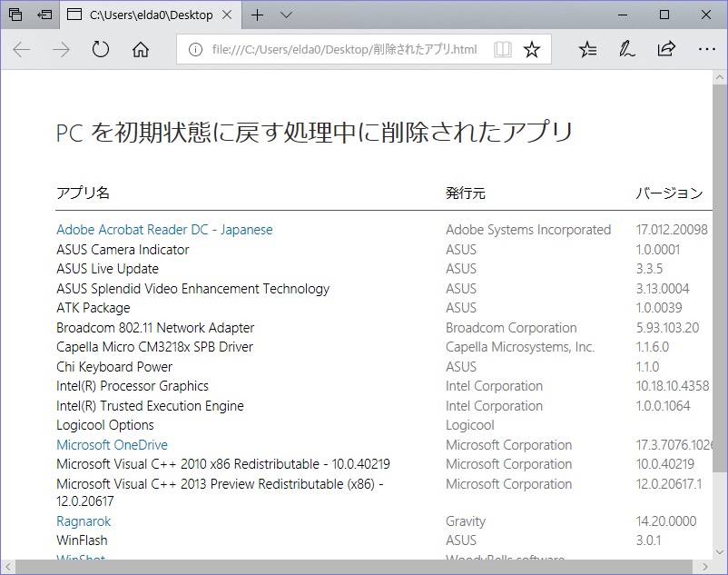Click horizontal scrollbar left arrow

pos(8,567)
